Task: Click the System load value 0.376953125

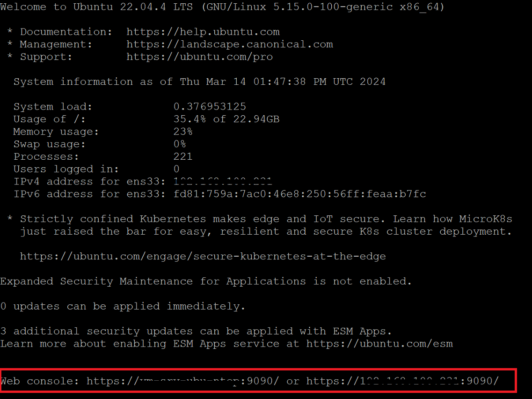Action: [209, 107]
